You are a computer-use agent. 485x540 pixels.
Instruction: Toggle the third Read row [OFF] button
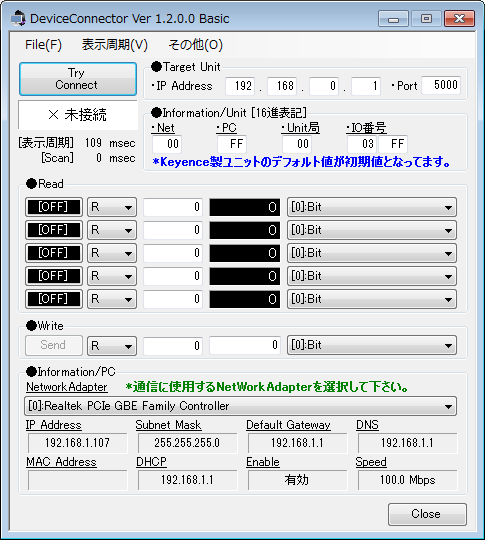point(54,253)
